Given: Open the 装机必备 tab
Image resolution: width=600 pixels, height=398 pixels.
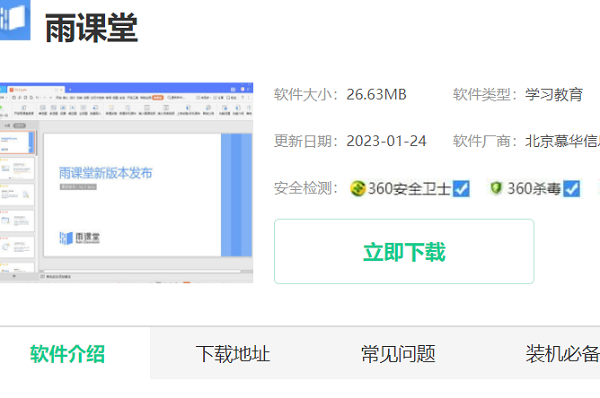Looking at the screenshot, I should click(x=562, y=353).
